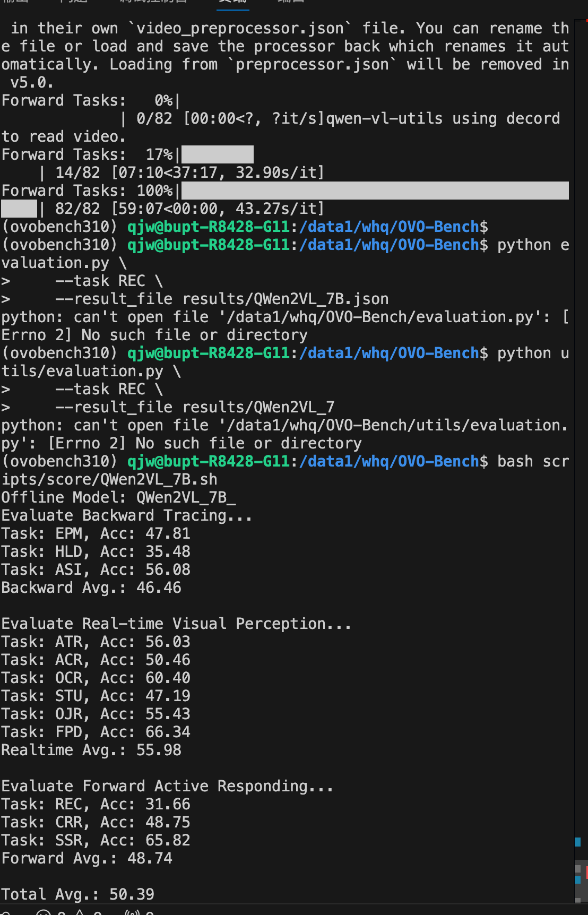The height and width of the screenshot is (915, 588).
Task: Click the 100% Forward Tasks progress bar
Action: (375, 191)
